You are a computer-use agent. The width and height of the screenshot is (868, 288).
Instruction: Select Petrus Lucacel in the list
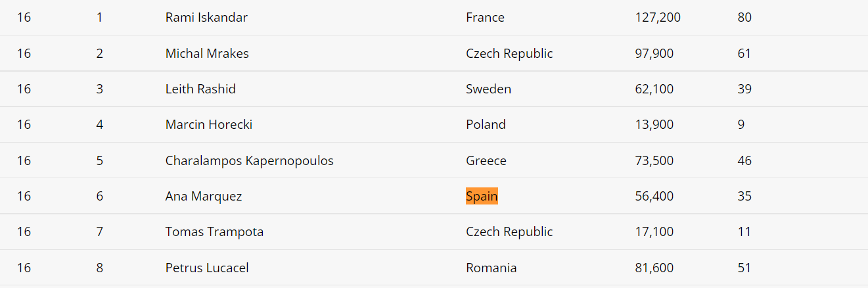(207, 268)
